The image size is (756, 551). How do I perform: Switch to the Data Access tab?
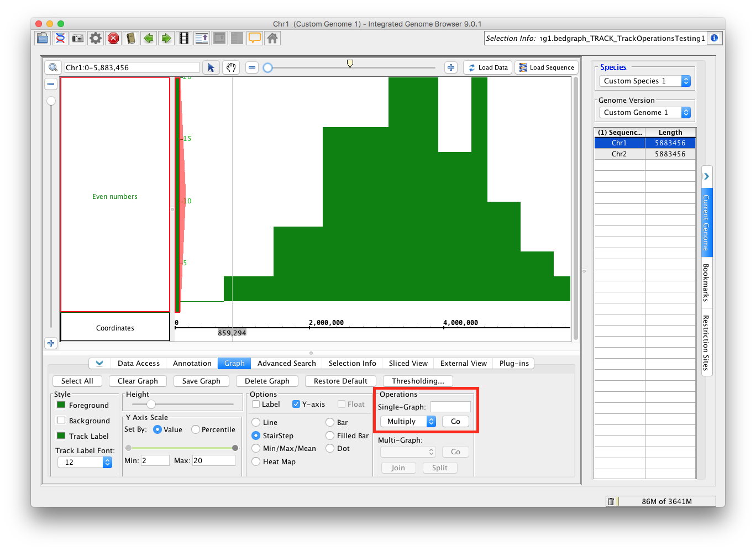coord(139,363)
